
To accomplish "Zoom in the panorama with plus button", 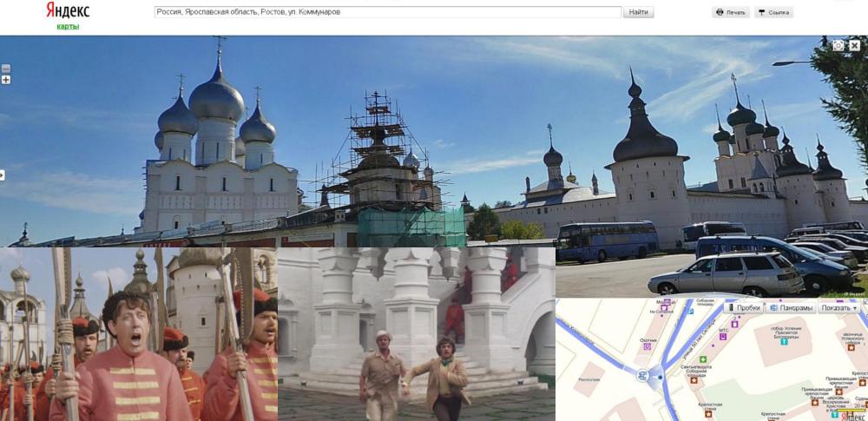I will [x=6, y=80].
